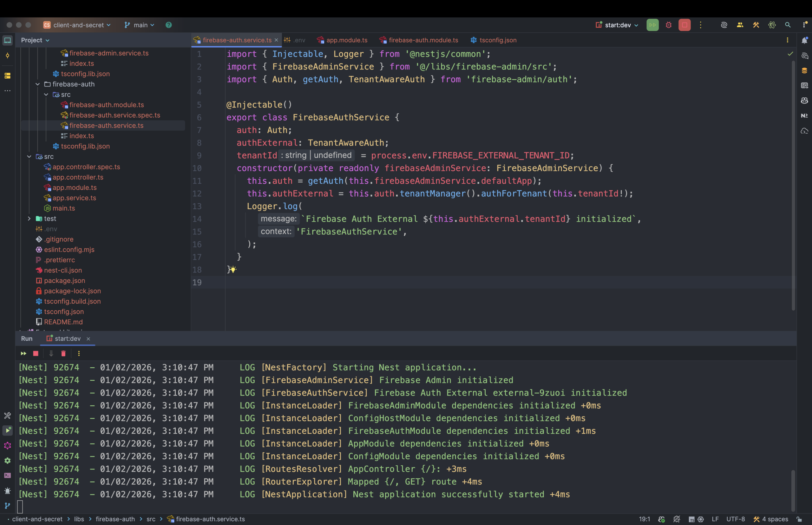Image resolution: width=812 pixels, height=525 pixels.
Task: Toggle the read-only lock icon in the status bar
Action: [799, 519]
